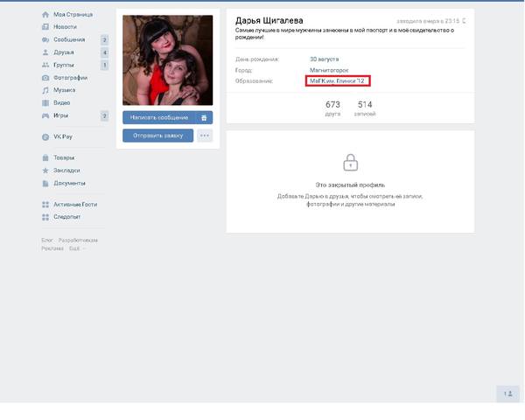525x420 pixels.
Task: Open the Моя Страница menu item
Action: coord(73,14)
